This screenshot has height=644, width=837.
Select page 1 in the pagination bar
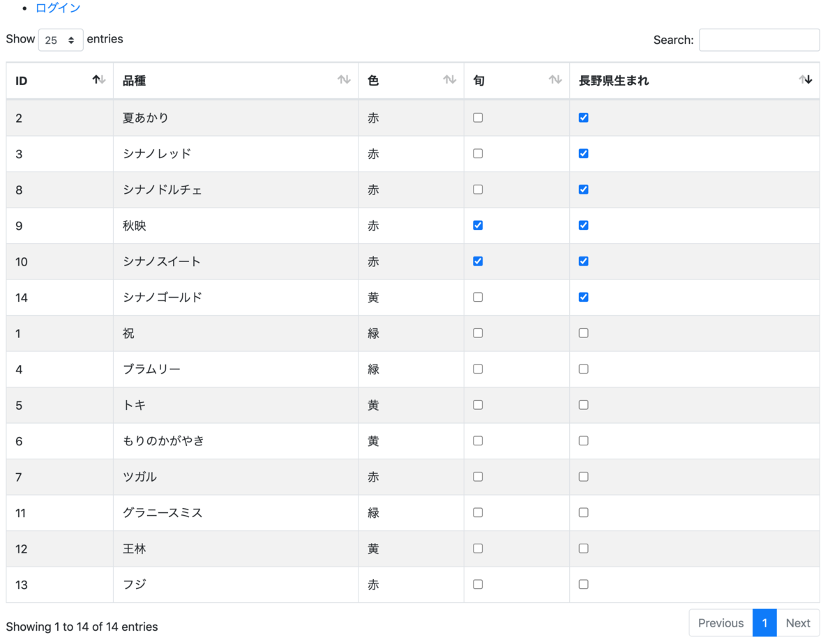tap(764, 622)
